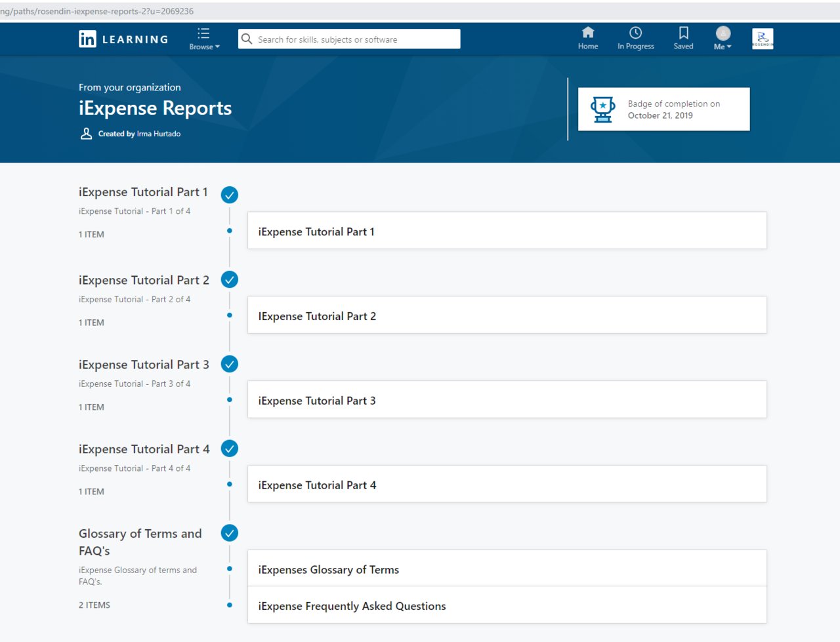
Task: Open the Badge of completion card text
Action: click(673, 110)
